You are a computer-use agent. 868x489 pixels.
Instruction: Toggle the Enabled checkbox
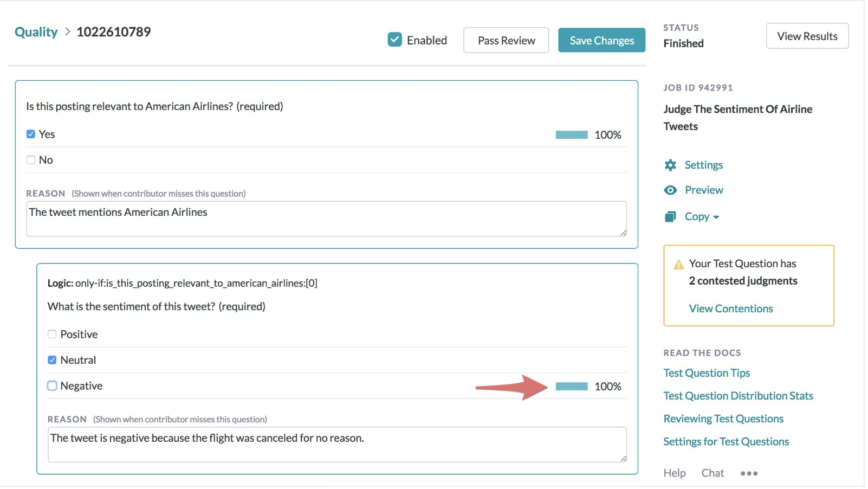[x=395, y=40]
